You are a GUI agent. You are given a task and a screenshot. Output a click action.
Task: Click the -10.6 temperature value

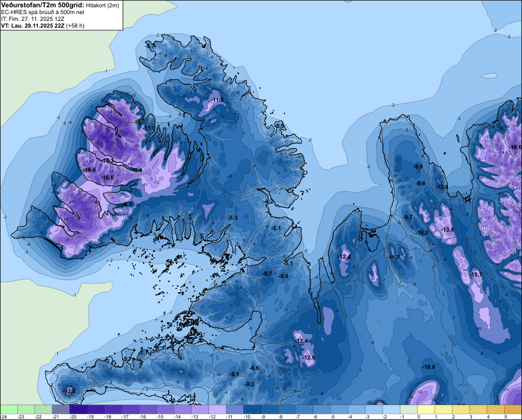point(442,187)
